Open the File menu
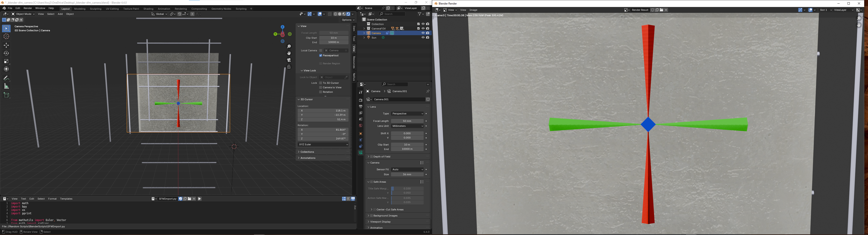The width and height of the screenshot is (868, 235). click(x=10, y=8)
